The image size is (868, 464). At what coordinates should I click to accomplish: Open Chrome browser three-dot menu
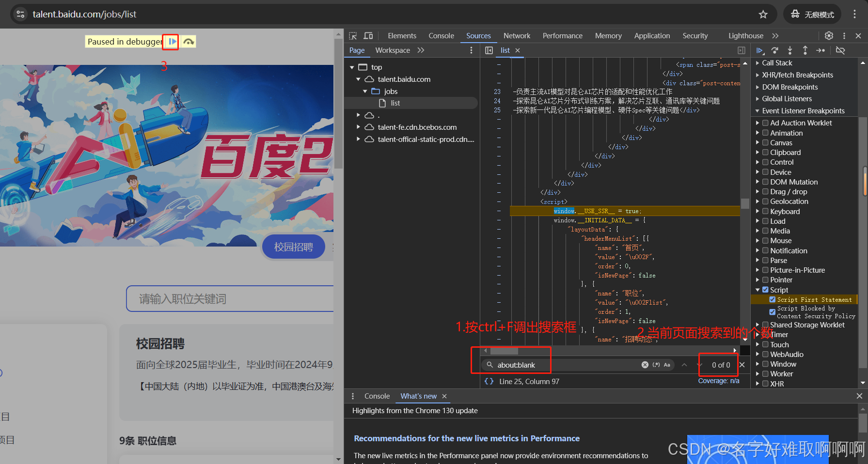(x=854, y=15)
